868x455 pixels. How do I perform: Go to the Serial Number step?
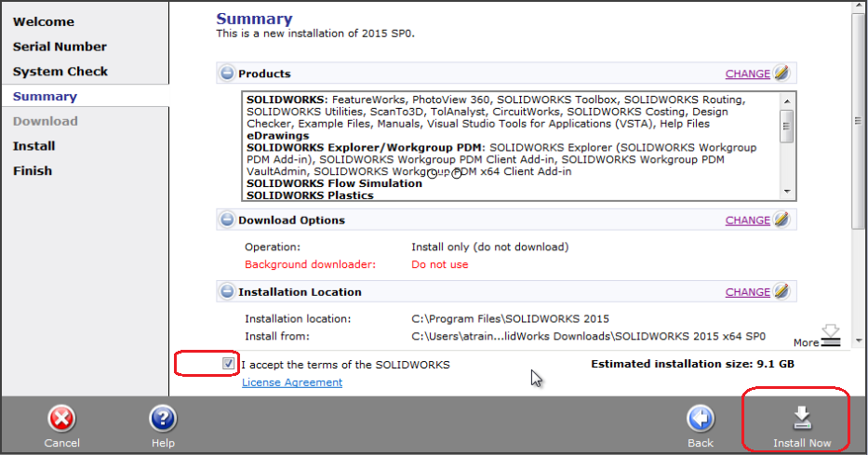click(x=60, y=47)
